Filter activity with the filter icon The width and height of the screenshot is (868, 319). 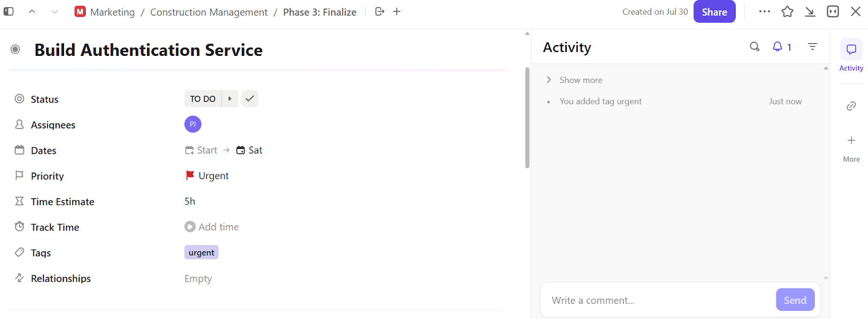[x=812, y=47]
